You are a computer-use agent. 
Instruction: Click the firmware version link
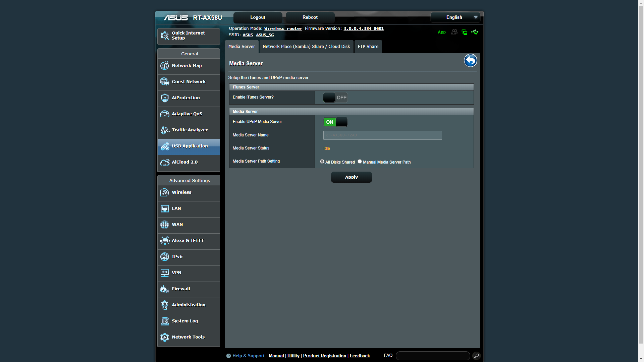[x=363, y=28]
